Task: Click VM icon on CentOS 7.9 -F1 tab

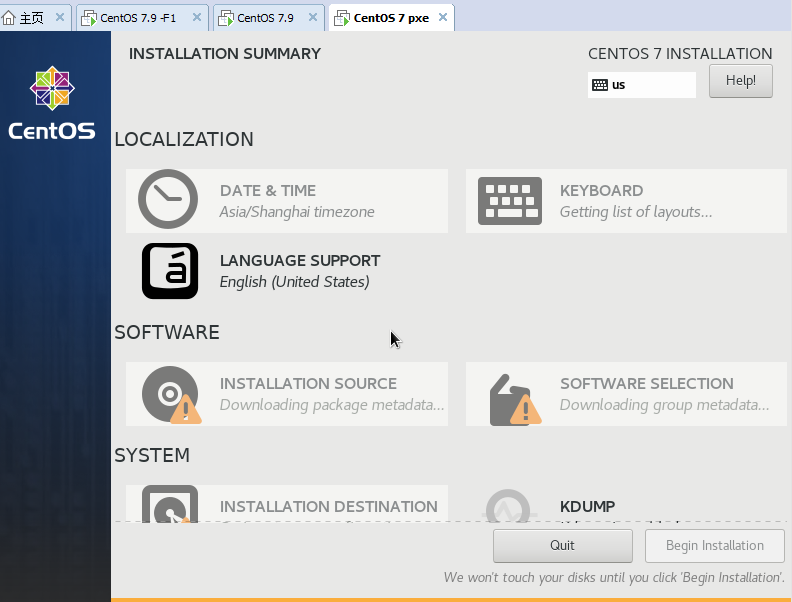Action: pos(89,19)
